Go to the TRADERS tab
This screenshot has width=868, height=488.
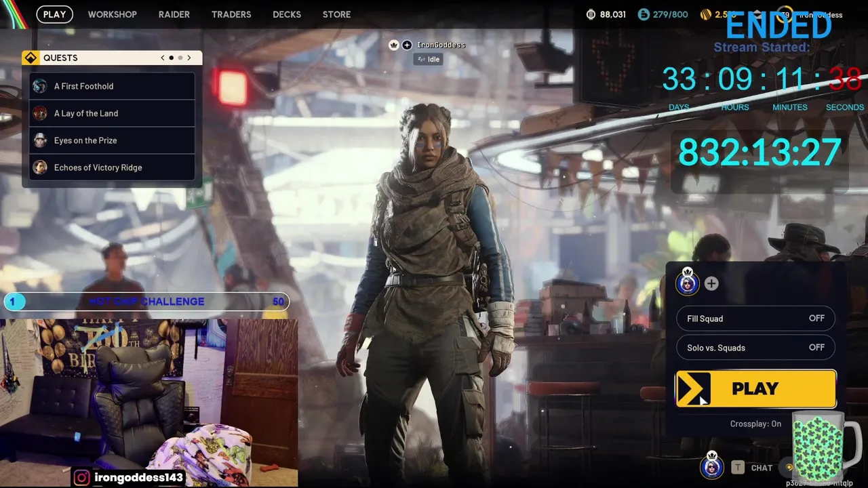tap(231, 14)
